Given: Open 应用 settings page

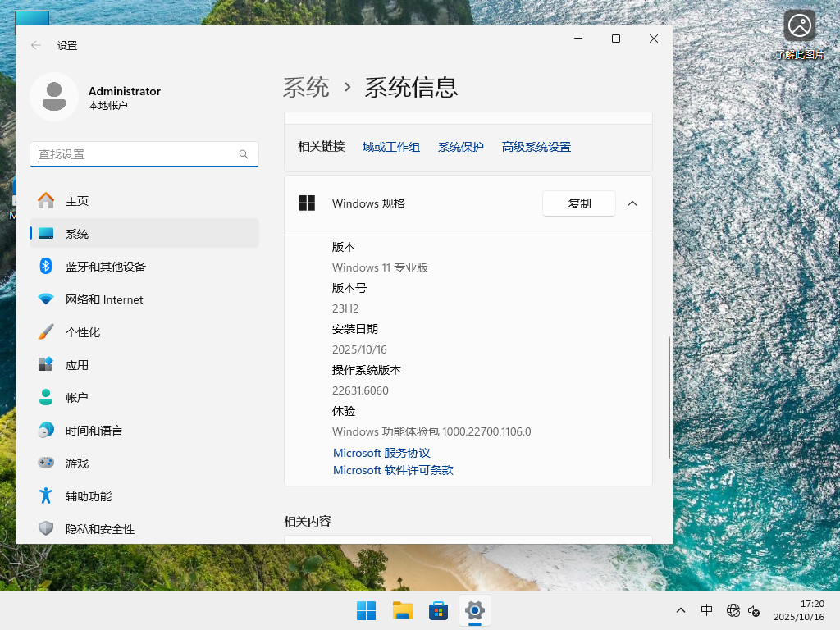Looking at the screenshot, I should point(78,364).
